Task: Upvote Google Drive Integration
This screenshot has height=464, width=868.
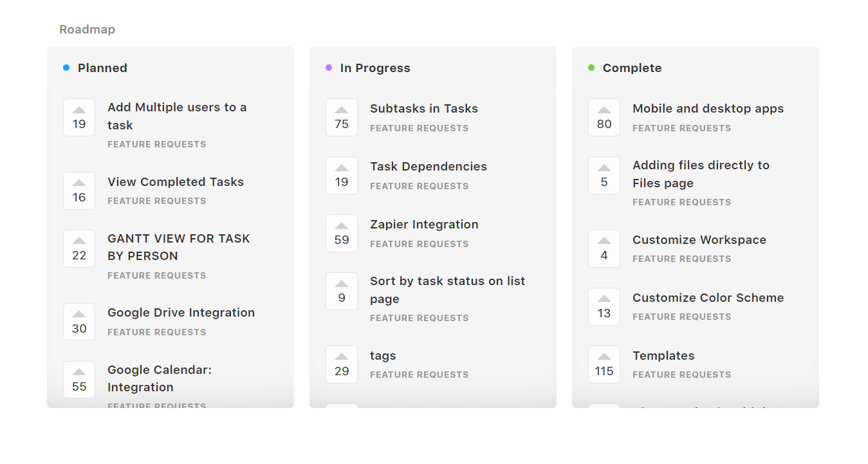Action: (79, 322)
